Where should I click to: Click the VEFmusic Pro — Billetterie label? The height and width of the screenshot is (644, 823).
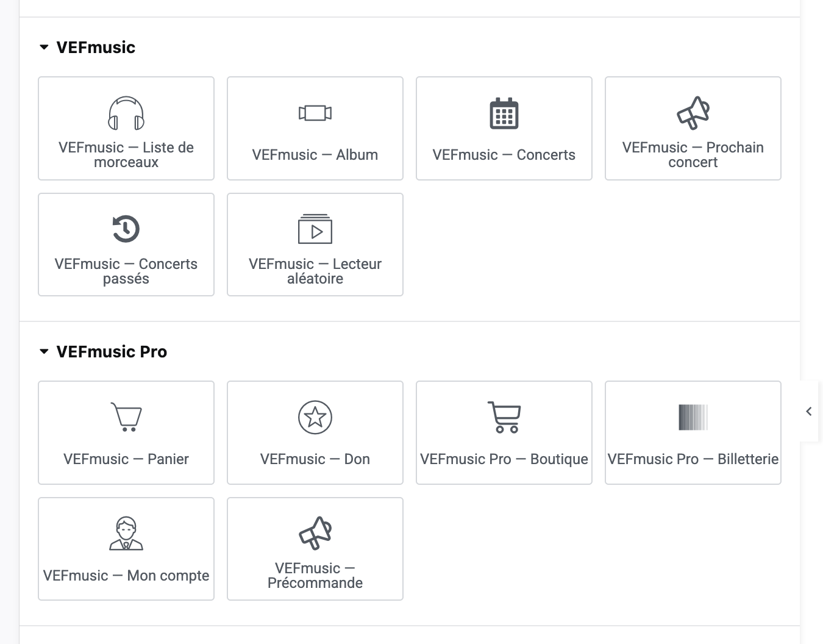click(x=693, y=459)
